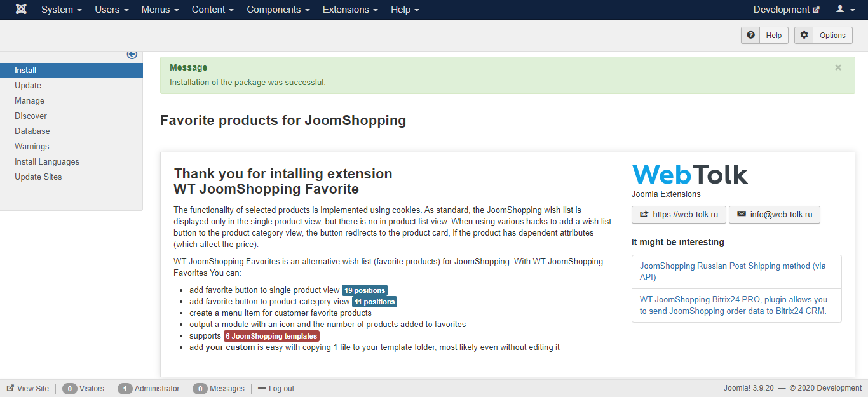Dismiss the success message with the X
The width and height of the screenshot is (868, 397).
[838, 67]
